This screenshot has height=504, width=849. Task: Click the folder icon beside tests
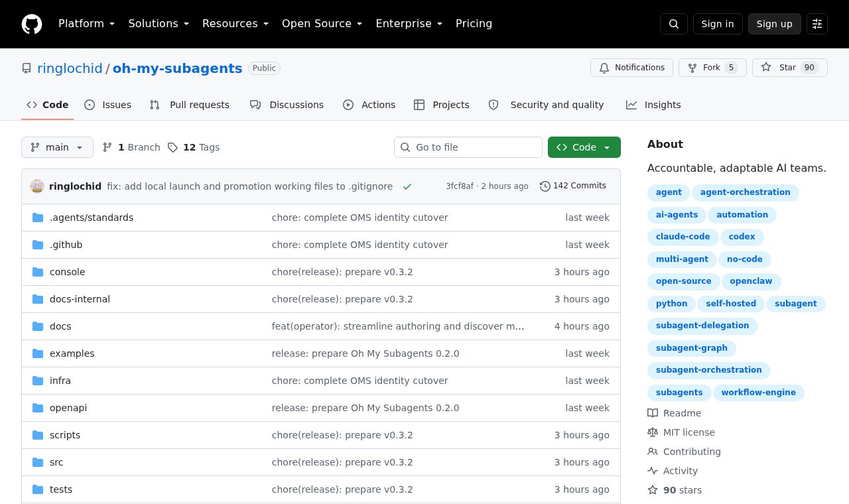pyautogui.click(x=38, y=489)
